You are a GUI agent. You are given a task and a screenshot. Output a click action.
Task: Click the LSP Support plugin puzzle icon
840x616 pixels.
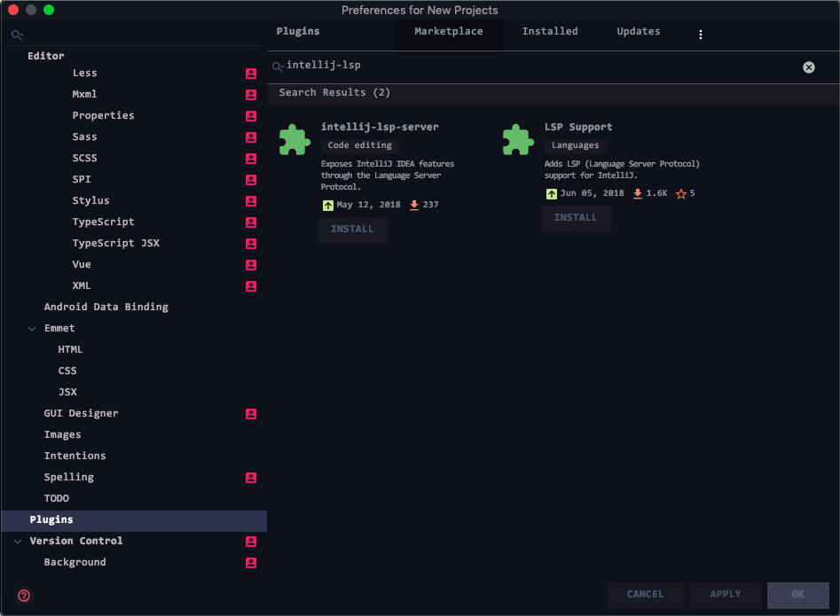coord(518,140)
